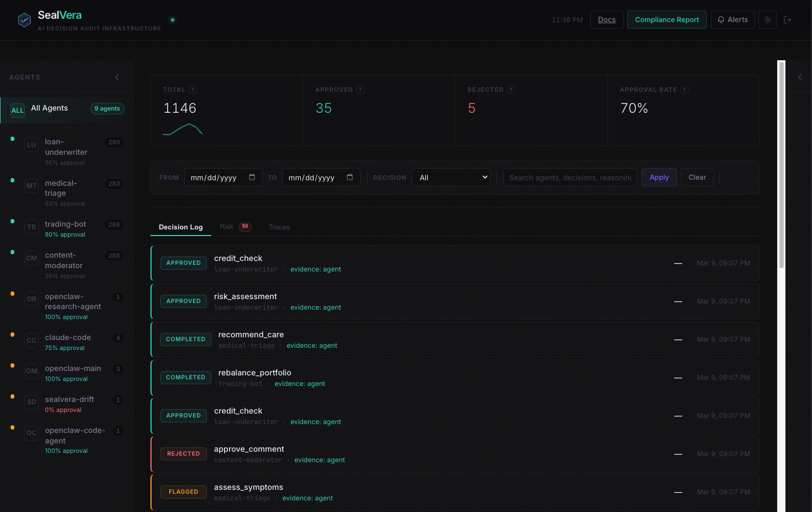Screen dimensions: 812x512
Task: Open the TO date calendar picker icon
Action: coord(350,177)
